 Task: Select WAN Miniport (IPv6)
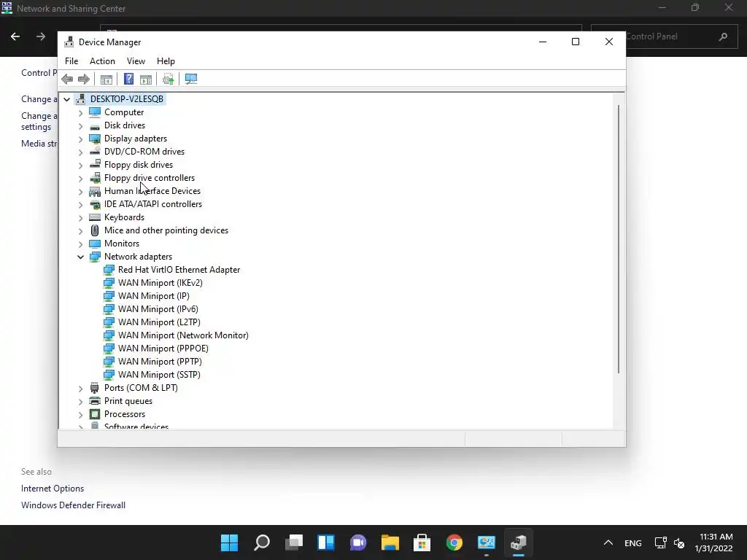point(158,309)
